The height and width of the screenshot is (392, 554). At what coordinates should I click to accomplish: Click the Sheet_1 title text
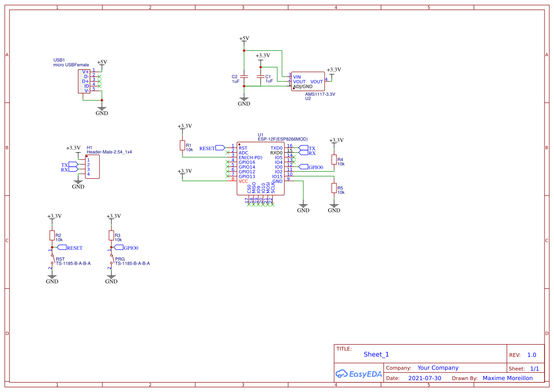pyautogui.click(x=376, y=354)
